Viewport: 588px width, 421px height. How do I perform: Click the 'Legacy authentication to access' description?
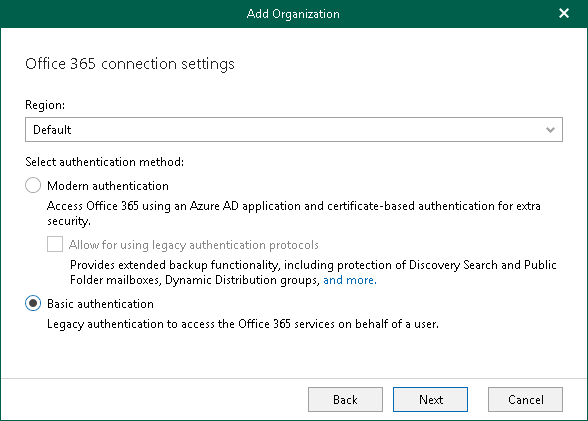243,324
